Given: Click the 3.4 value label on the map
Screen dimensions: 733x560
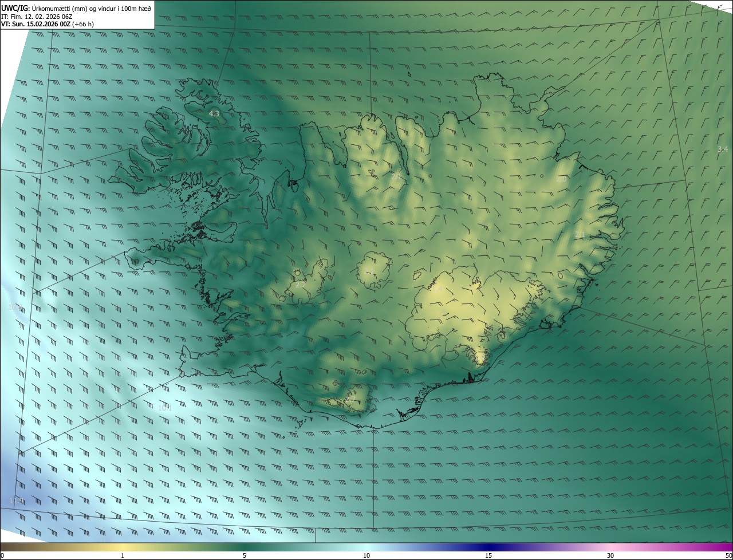Looking at the screenshot, I should click(723, 149).
